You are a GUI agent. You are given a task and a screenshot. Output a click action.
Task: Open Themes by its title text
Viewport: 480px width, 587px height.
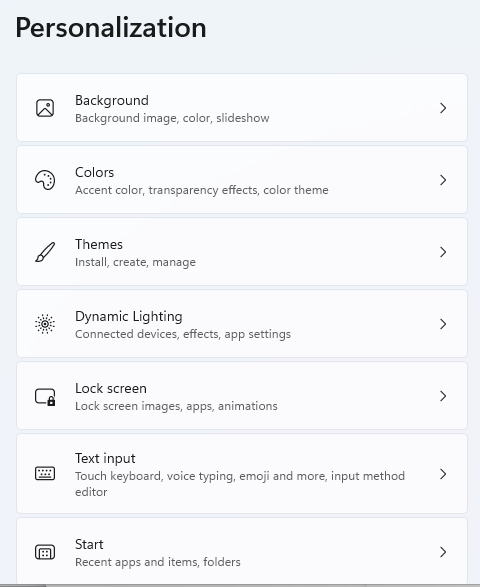[x=99, y=244]
